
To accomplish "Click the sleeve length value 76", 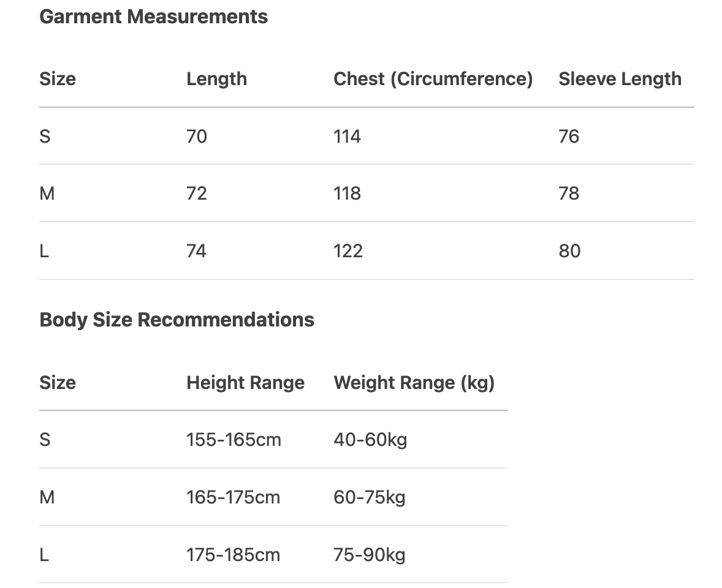I will (x=569, y=136).
